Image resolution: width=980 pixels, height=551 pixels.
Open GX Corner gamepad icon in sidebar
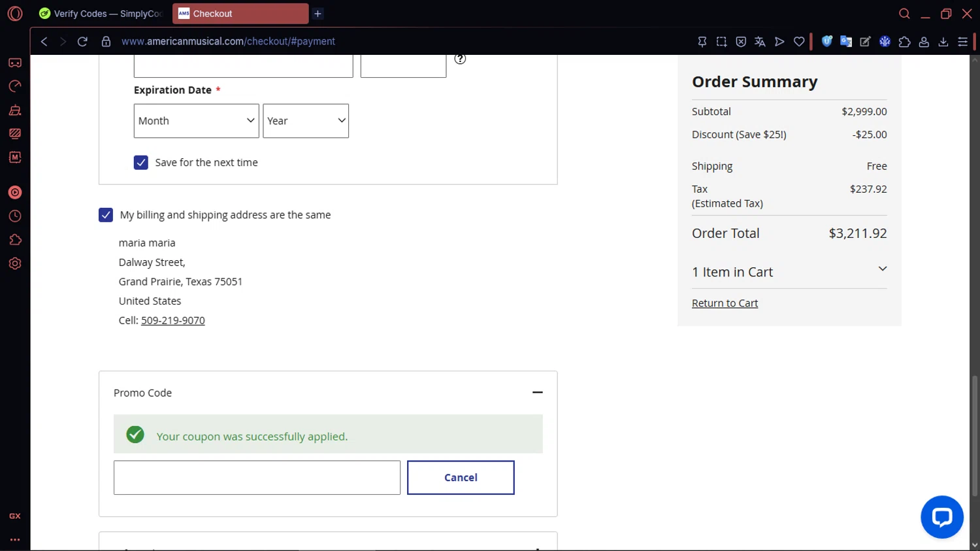[x=15, y=63]
